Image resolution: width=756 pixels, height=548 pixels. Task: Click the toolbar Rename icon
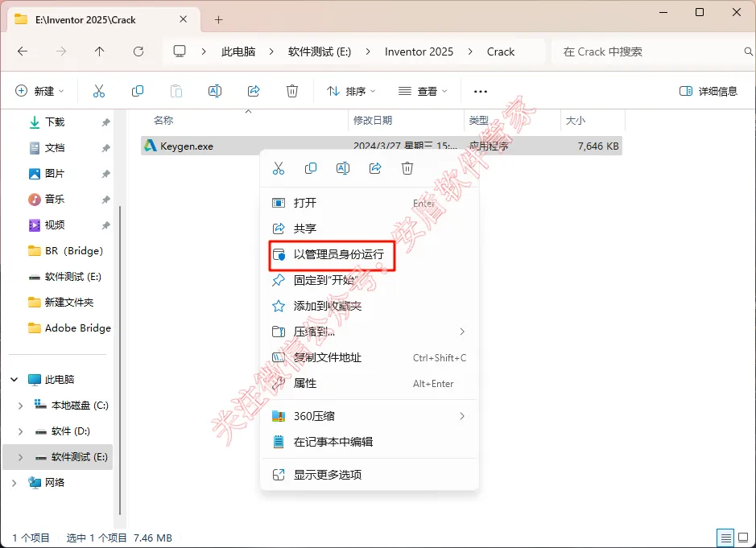214,91
